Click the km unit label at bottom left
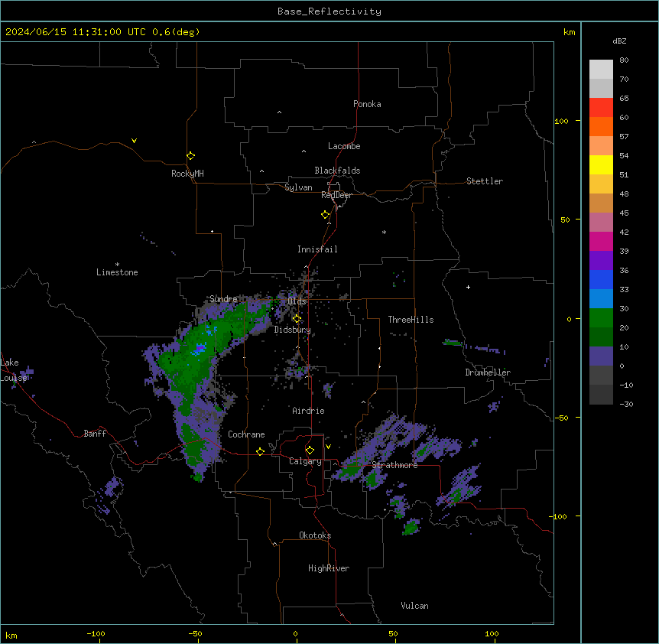Image resolution: width=659 pixels, height=644 pixels. (x=11, y=635)
